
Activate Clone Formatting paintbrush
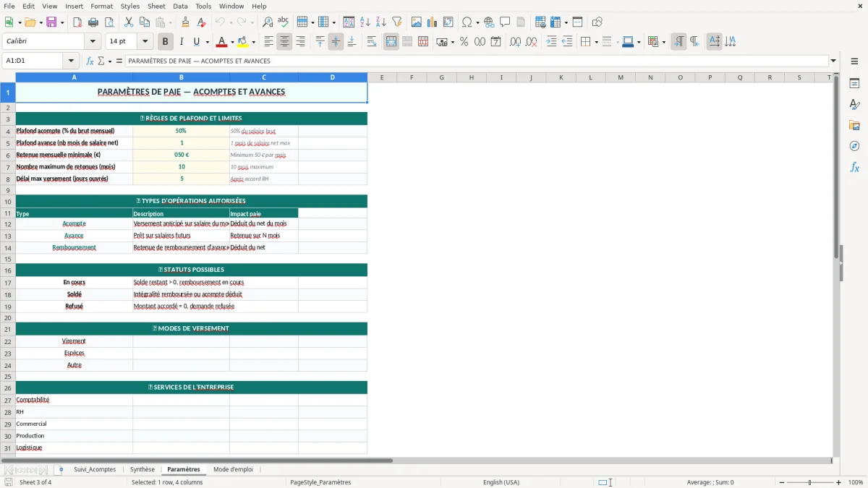[x=185, y=22]
